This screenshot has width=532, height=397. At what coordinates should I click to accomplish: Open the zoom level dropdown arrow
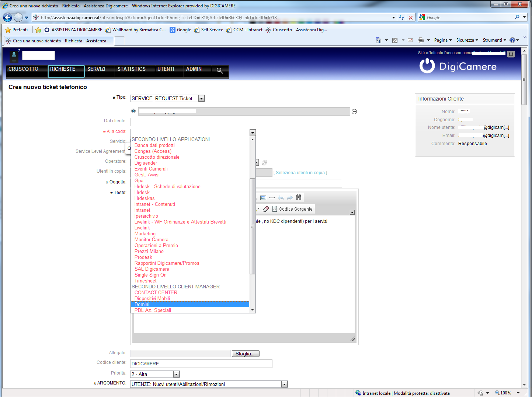pos(518,393)
